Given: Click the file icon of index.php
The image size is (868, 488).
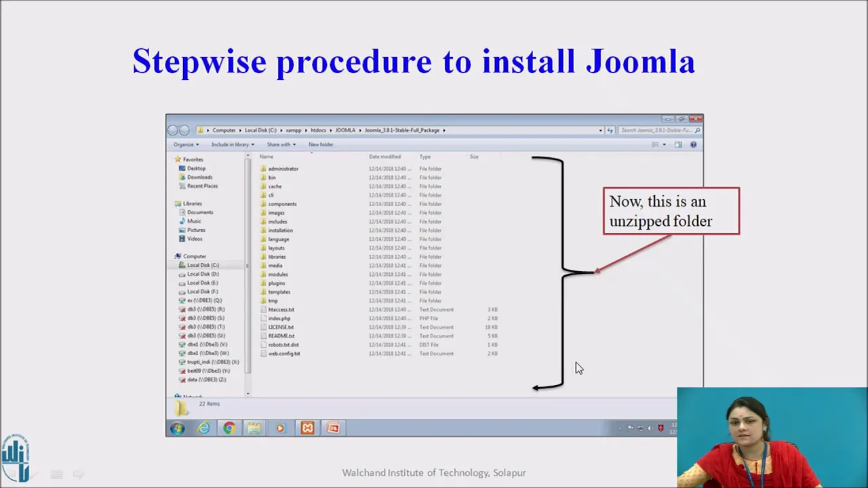Looking at the screenshot, I should [x=263, y=319].
